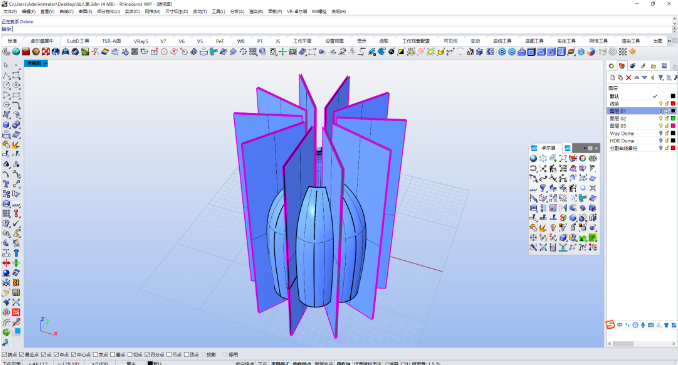Click the printer icon in top toolbar

tap(204, 52)
